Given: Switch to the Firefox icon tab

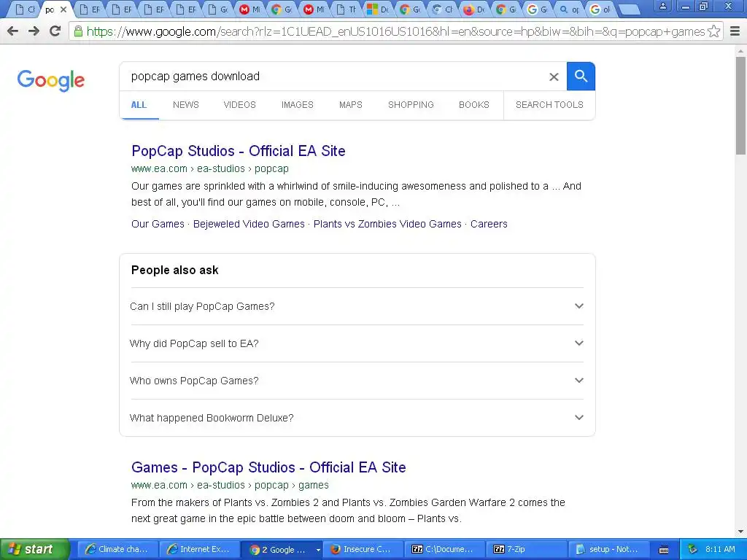Looking at the screenshot, I should [x=474, y=9].
